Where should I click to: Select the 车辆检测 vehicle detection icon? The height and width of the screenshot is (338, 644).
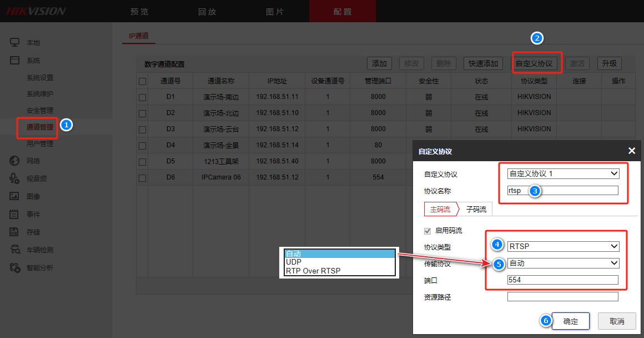[15, 250]
